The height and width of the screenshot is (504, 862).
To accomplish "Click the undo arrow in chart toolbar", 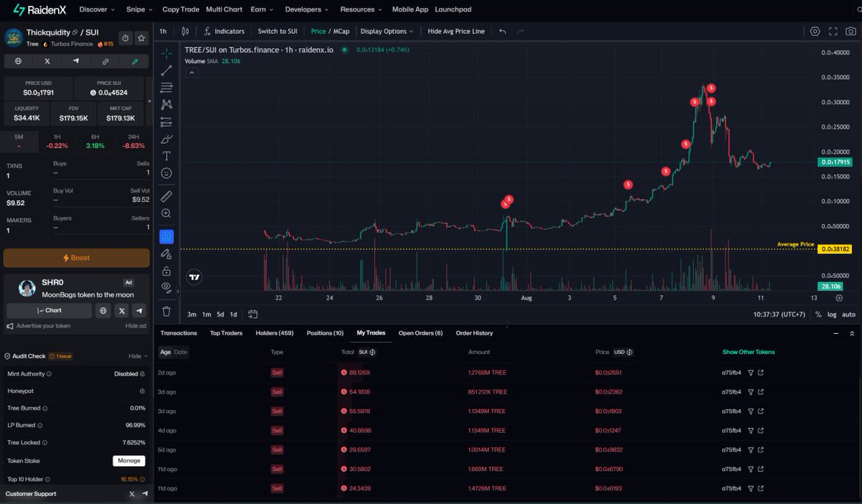I will pyautogui.click(x=502, y=31).
